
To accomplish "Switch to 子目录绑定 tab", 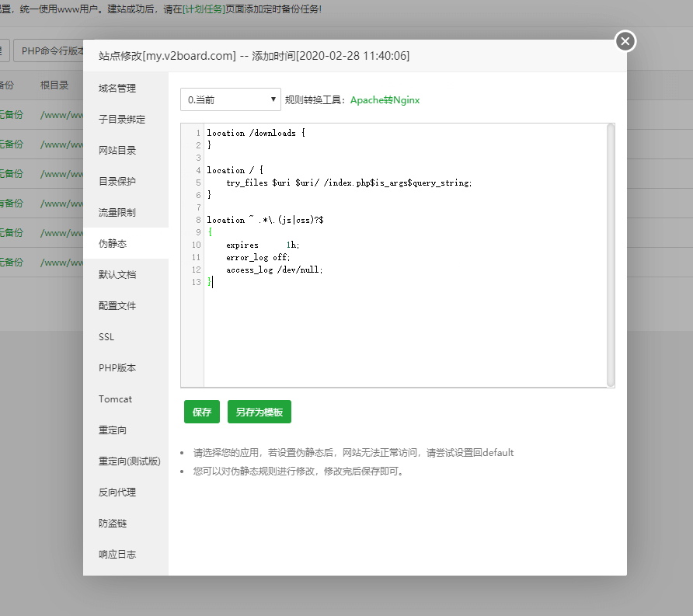I will pos(122,120).
